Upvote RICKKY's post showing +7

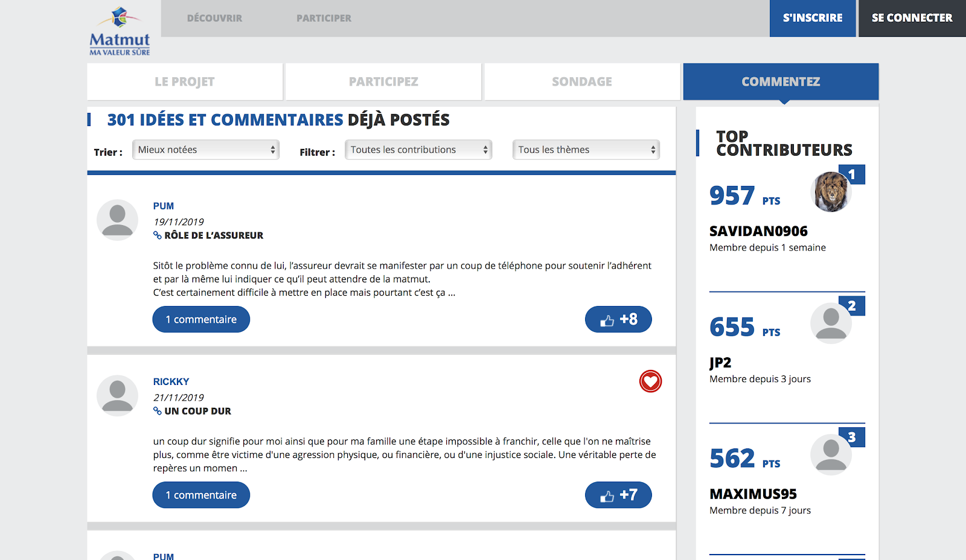pyautogui.click(x=618, y=495)
